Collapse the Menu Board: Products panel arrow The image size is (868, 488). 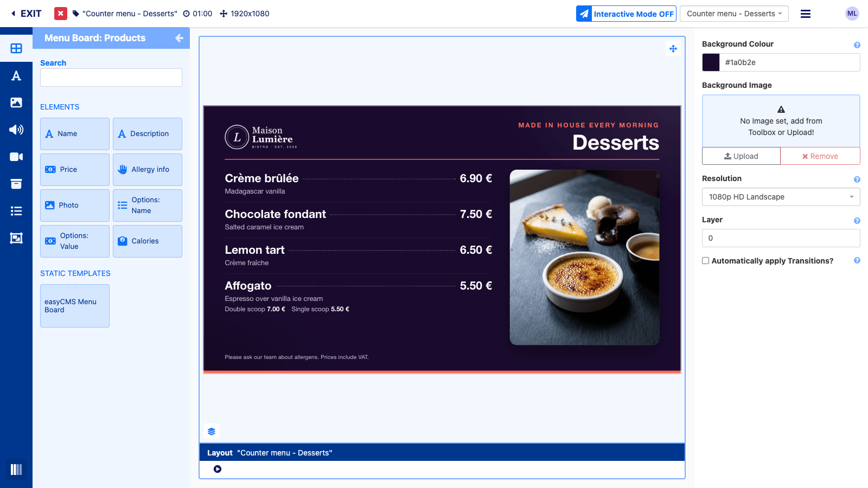tap(180, 38)
